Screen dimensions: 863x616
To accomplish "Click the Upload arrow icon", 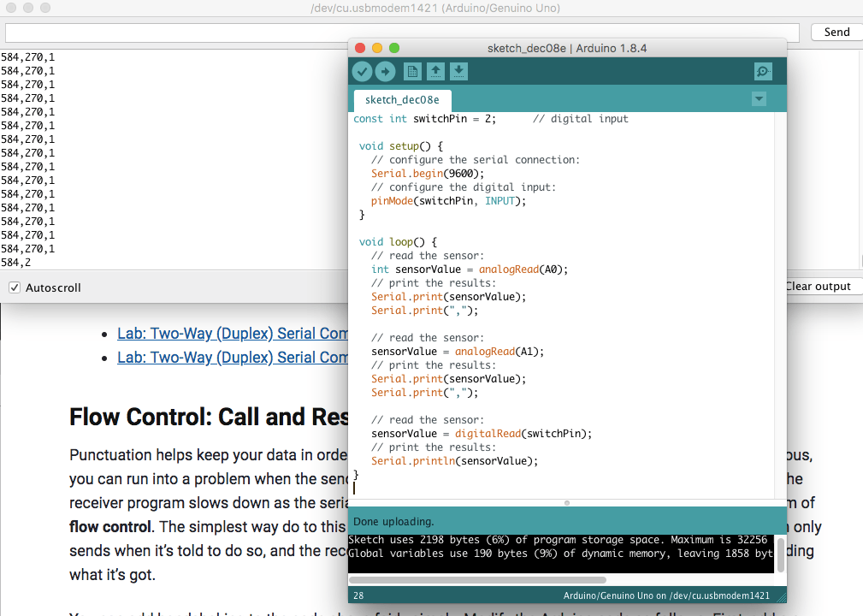I will pyautogui.click(x=385, y=72).
